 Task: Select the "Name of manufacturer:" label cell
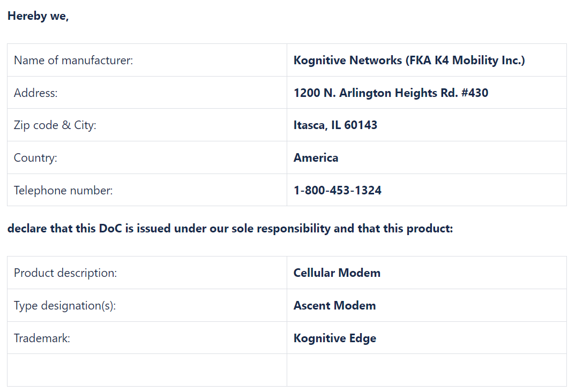(73, 61)
